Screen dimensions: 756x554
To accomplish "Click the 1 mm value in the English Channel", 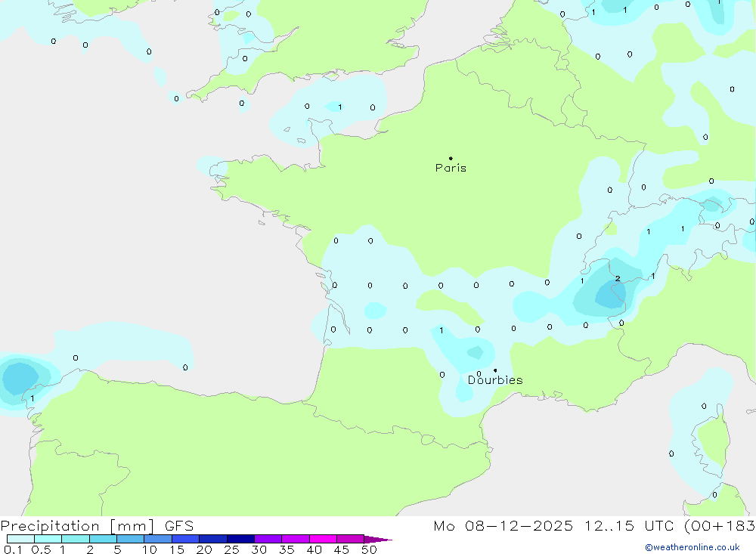I will [340, 107].
